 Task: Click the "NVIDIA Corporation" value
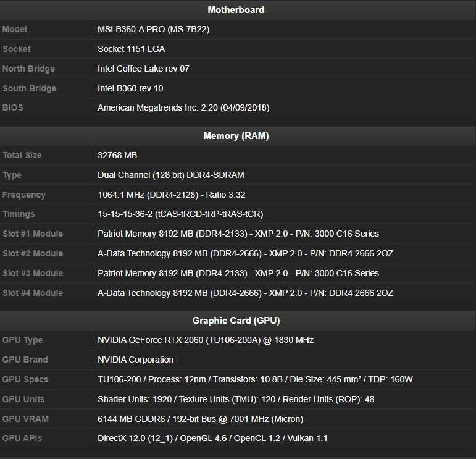pos(135,360)
